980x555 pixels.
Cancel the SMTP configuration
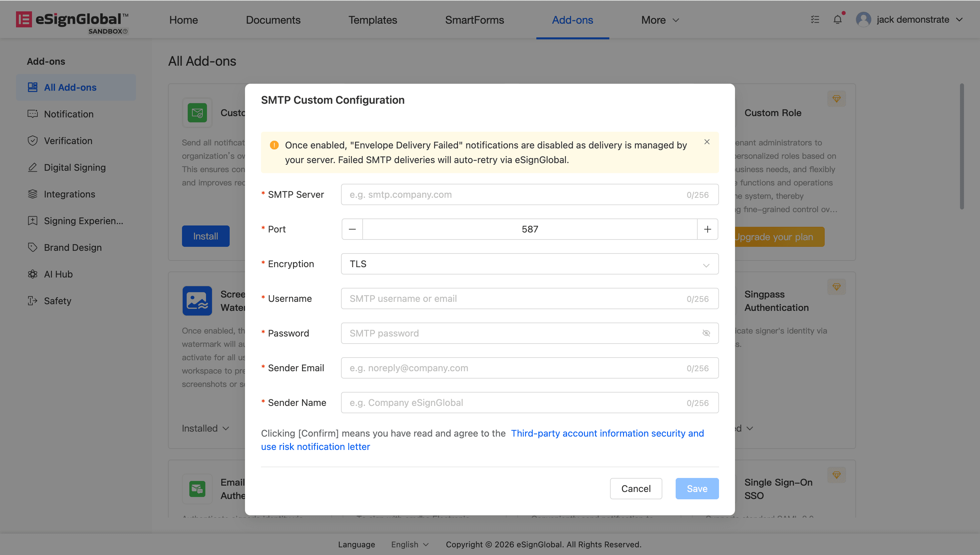[636, 489]
